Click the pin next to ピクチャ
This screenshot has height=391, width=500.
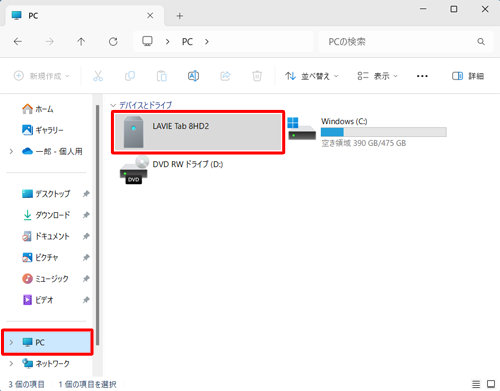pos(86,257)
